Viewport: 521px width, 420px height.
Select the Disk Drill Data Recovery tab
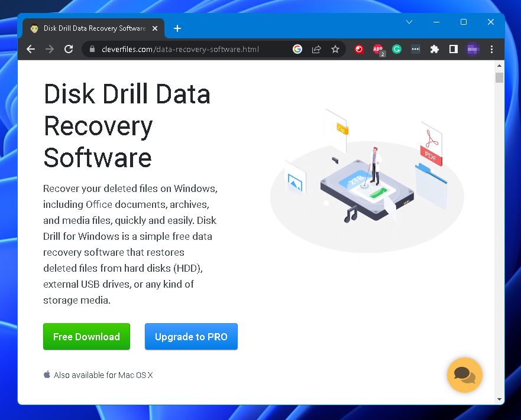click(x=93, y=28)
